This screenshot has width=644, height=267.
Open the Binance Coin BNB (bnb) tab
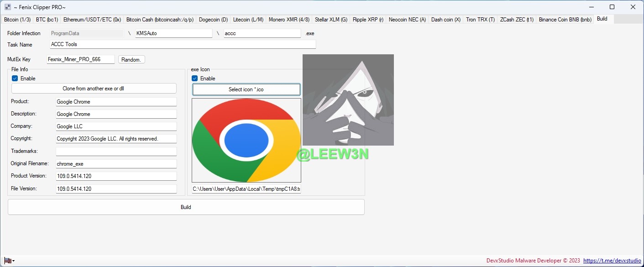(x=565, y=20)
